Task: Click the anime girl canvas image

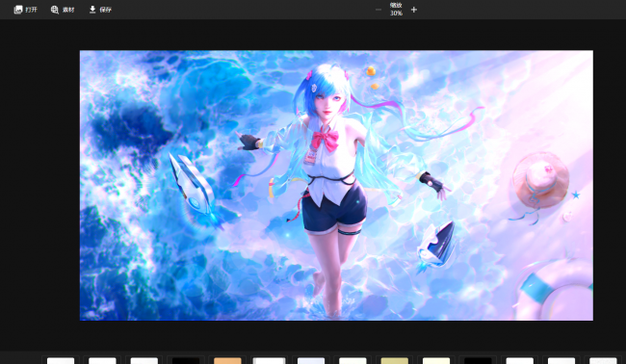Action: pyautogui.click(x=336, y=185)
